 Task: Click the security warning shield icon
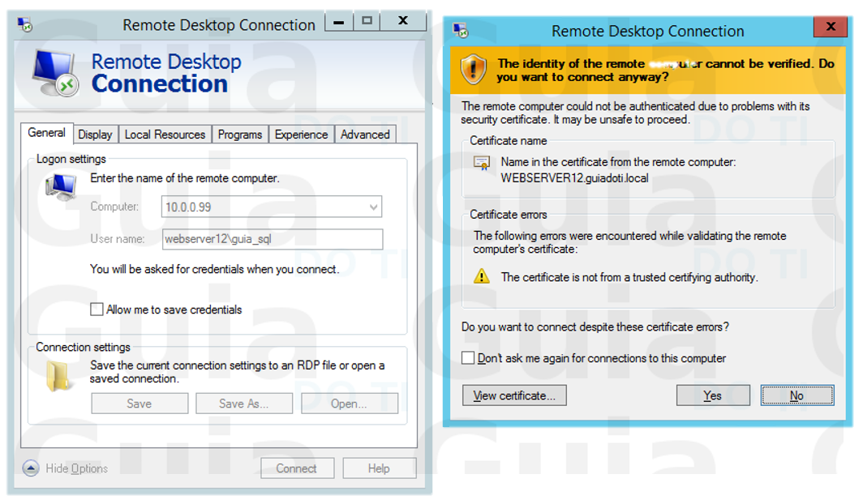[473, 70]
